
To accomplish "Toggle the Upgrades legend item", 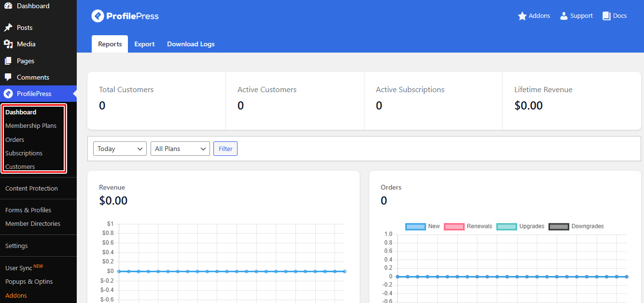I will (519, 226).
